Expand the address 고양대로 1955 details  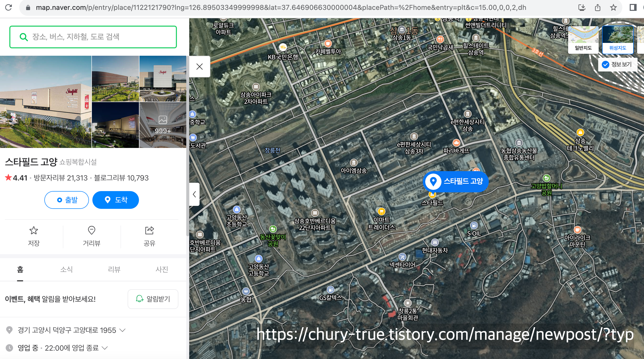(x=122, y=330)
